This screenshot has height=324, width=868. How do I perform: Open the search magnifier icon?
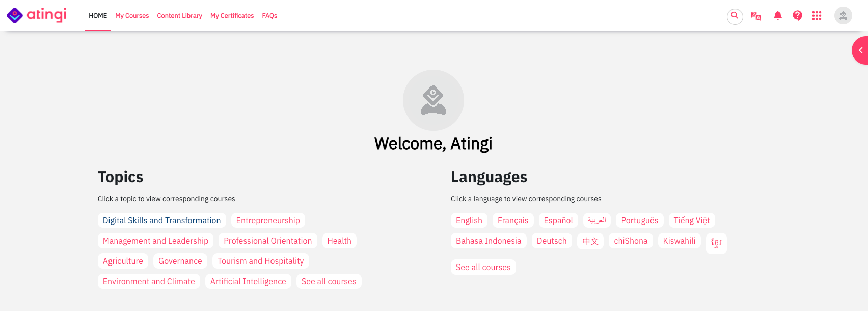tap(735, 16)
